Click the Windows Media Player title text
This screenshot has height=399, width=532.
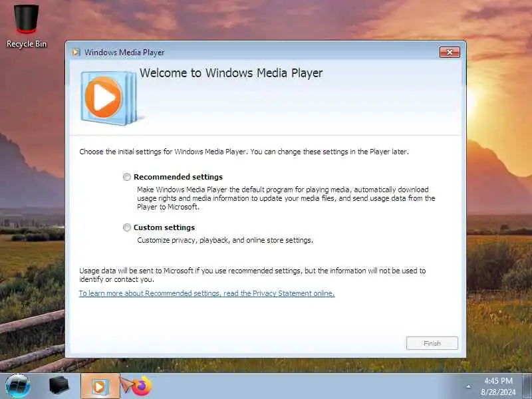click(124, 53)
